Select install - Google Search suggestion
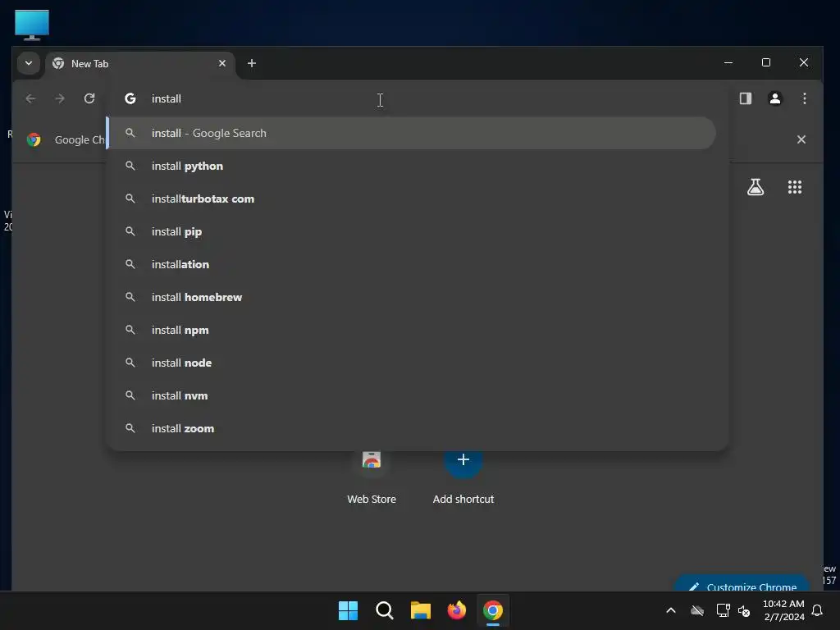Image resolution: width=840 pixels, height=630 pixels. (412, 133)
